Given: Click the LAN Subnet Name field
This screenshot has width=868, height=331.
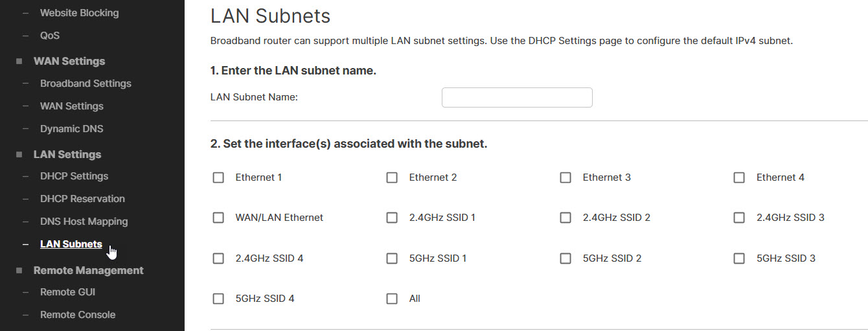Looking at the screenshot, I should click(x=516, y=98).
